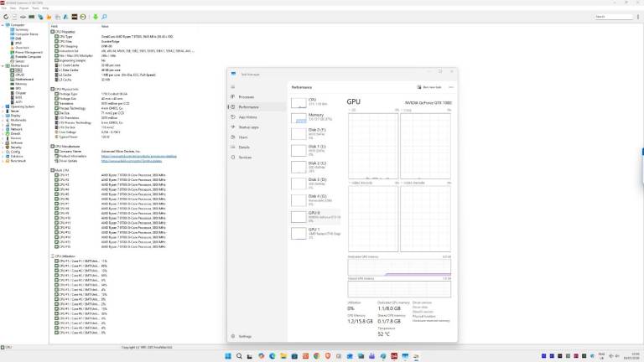Open the Report menu in AIDA64
The height and width of the screenshot is (362, 644).
[26, 8]
